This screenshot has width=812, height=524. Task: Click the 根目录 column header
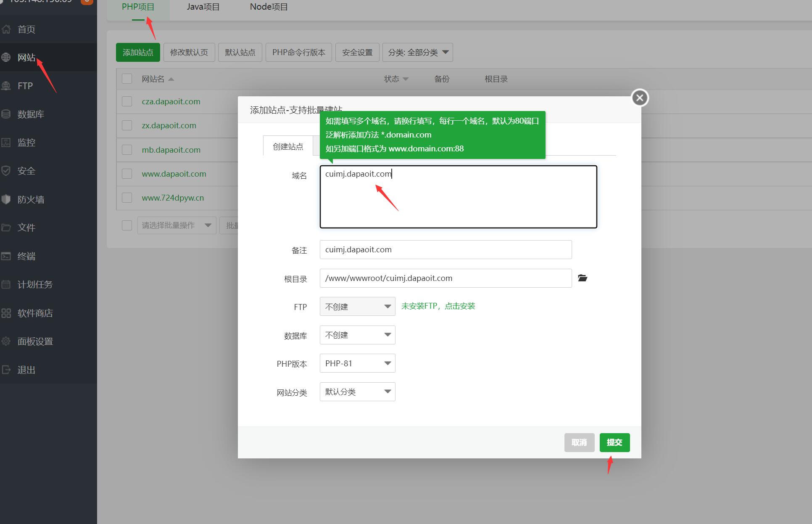[496, 79]
